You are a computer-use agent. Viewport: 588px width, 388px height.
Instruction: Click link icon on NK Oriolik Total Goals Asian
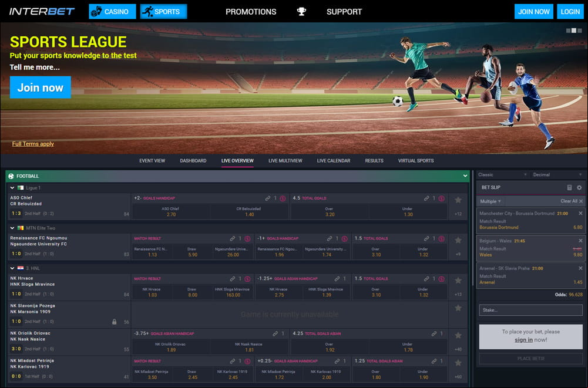434,333
